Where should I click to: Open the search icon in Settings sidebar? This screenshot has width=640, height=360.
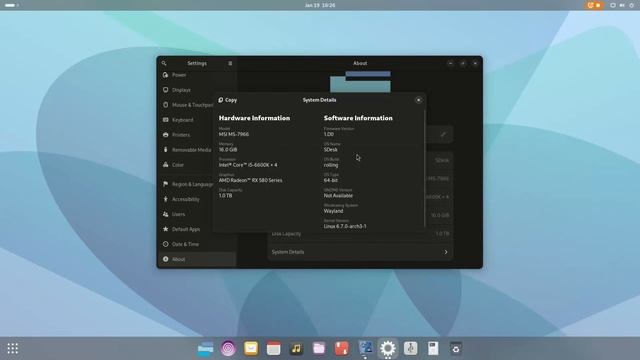(164, 63)
